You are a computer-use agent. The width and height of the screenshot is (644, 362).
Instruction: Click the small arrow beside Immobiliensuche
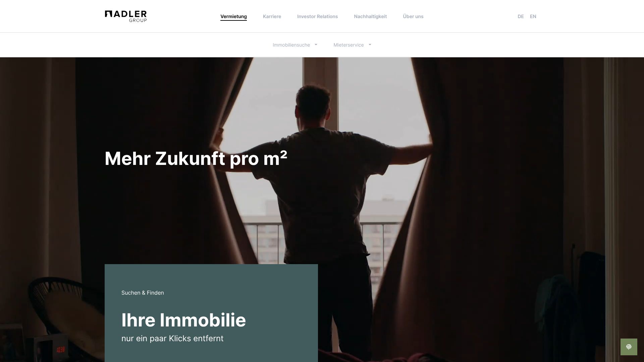pos(316,45)
